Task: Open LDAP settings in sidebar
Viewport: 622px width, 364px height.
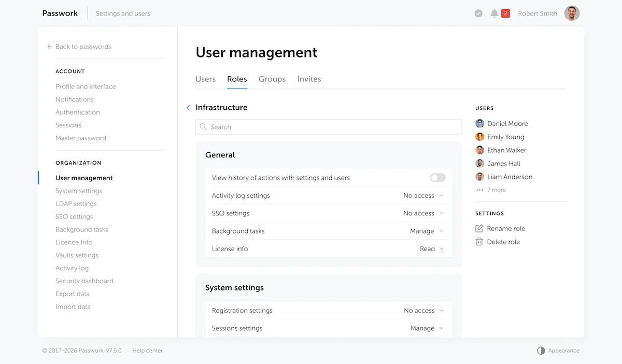Action: (76, 204)
